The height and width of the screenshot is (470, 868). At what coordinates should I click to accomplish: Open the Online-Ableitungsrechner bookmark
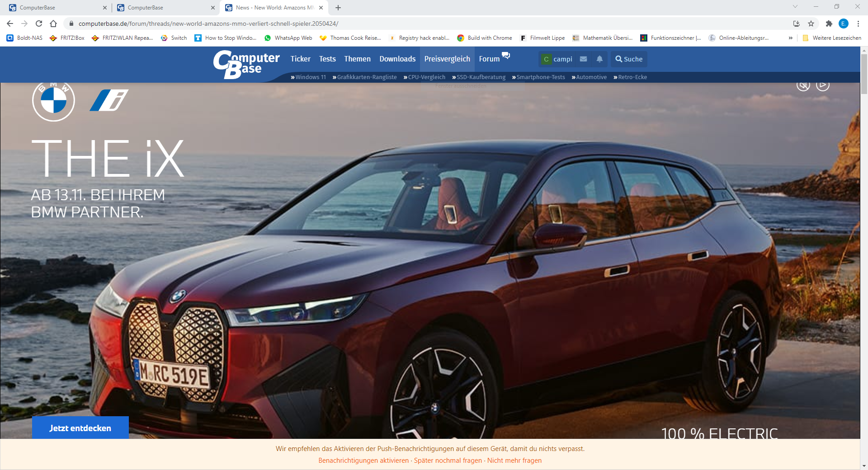pyautogui.click(x=739, y=38)
